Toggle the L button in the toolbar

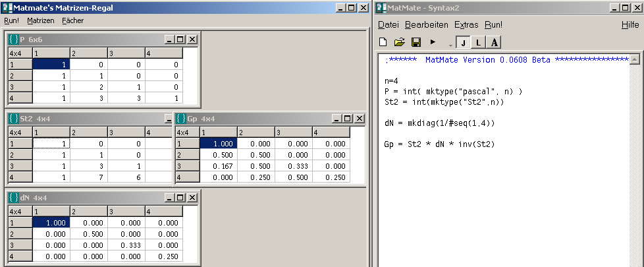478,42
